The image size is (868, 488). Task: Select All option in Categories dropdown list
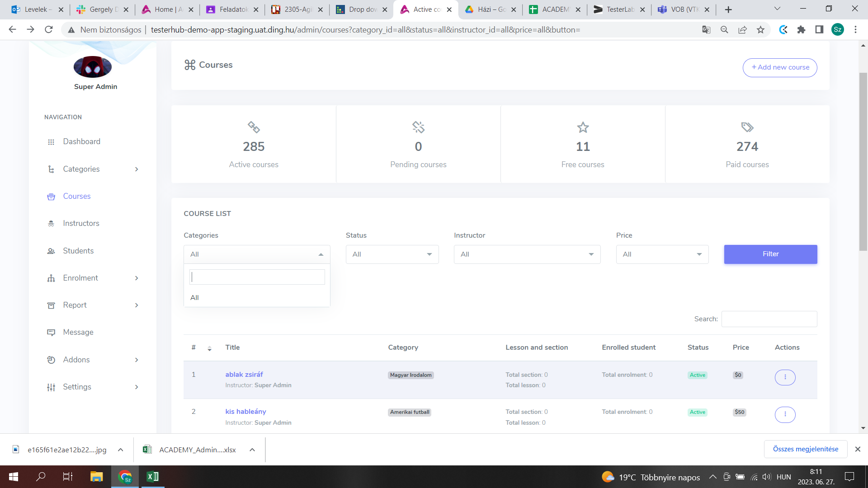[x=195, y=298]
